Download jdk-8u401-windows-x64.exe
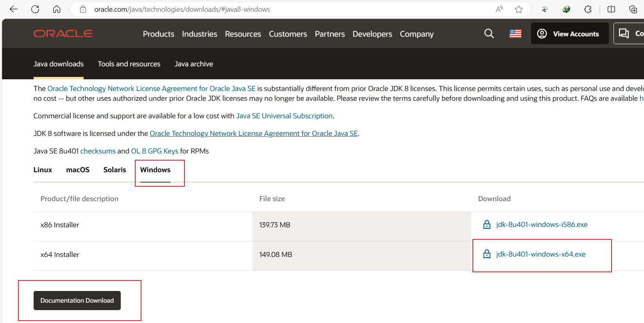 click(x=541, y=254)
